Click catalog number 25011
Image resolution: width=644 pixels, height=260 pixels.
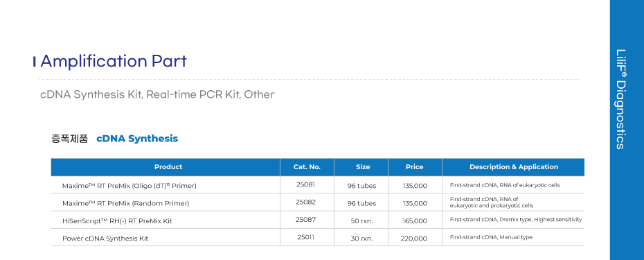pyautogui.click(x=305, y=237)
